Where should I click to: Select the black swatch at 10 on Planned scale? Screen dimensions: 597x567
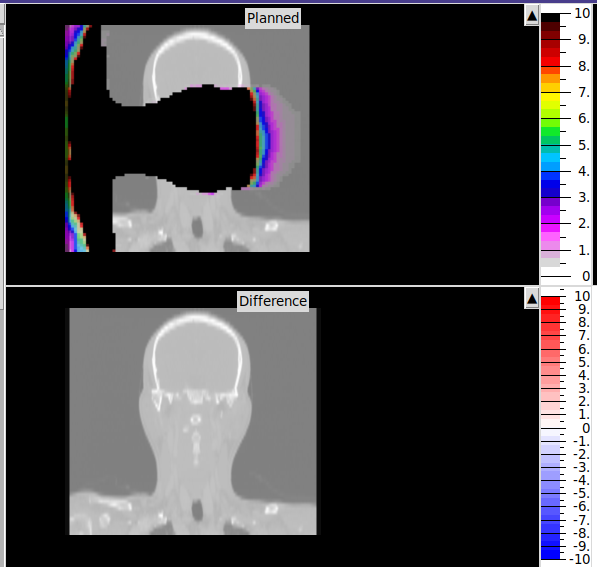click(x=550, y=18)
